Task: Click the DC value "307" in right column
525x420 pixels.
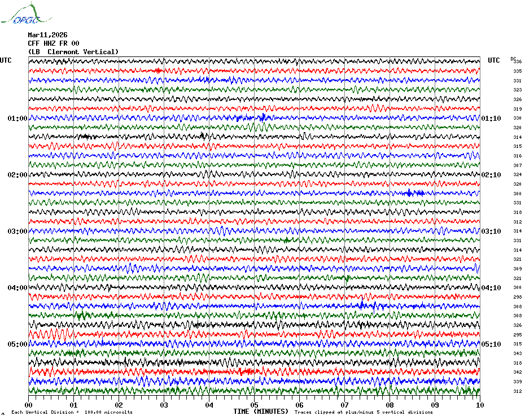Action: (x=518, y=166)
